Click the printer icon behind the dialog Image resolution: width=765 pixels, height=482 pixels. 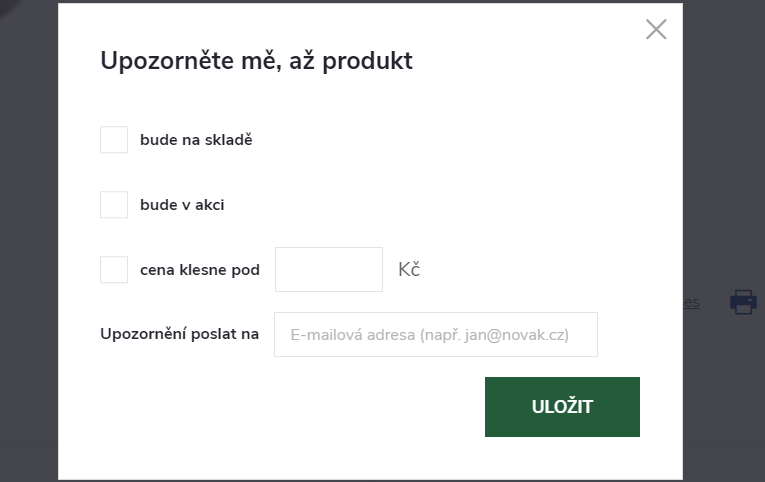point(743,301)
